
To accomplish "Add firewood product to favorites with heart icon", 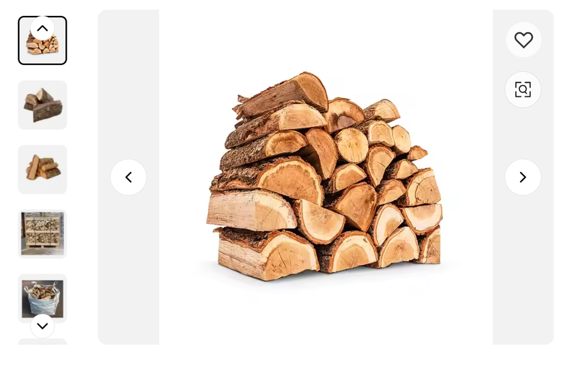I will (x=523, y=40).
